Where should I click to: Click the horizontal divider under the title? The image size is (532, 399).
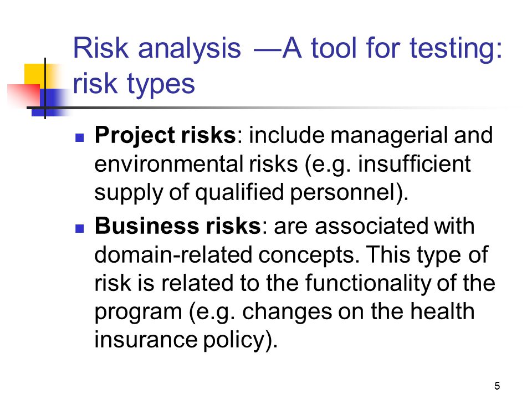268,108
